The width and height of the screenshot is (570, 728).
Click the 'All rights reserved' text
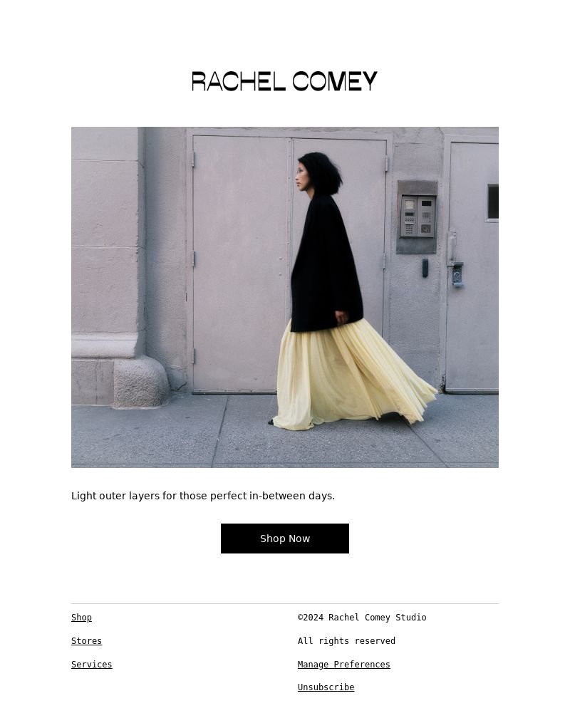point(346,640)
